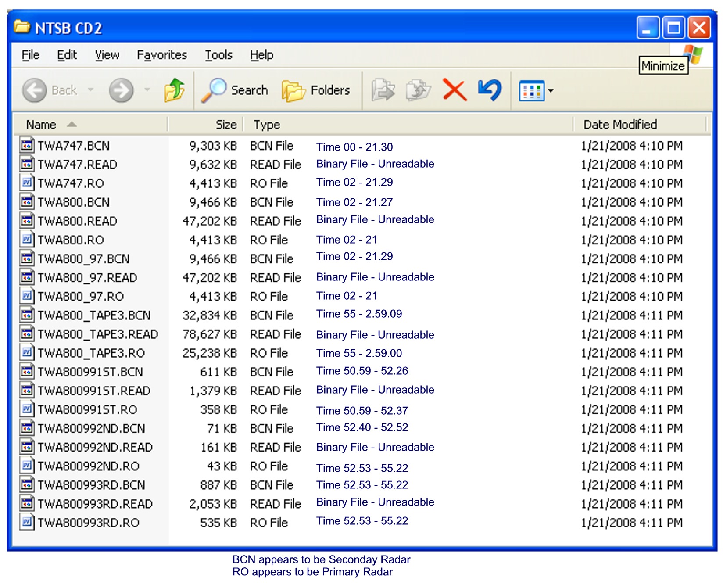This screenshot has width=723, height=588.
Task: Expand the Views dropdown arrow
Action: pos(551,91)
